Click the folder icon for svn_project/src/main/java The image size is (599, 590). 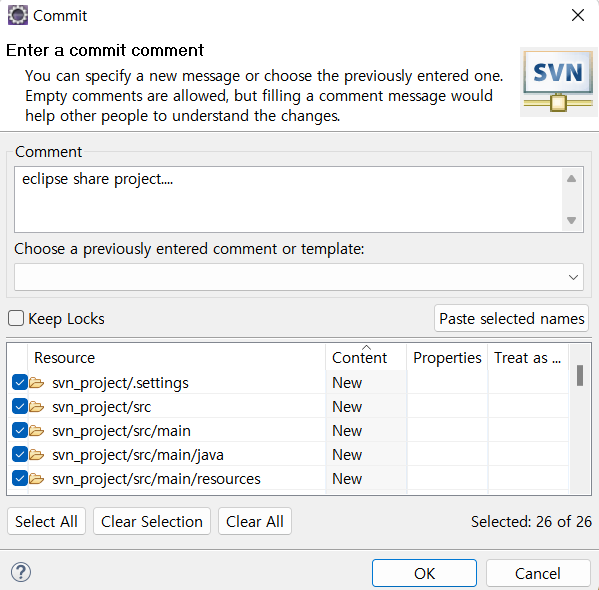[x=37, y=455]
